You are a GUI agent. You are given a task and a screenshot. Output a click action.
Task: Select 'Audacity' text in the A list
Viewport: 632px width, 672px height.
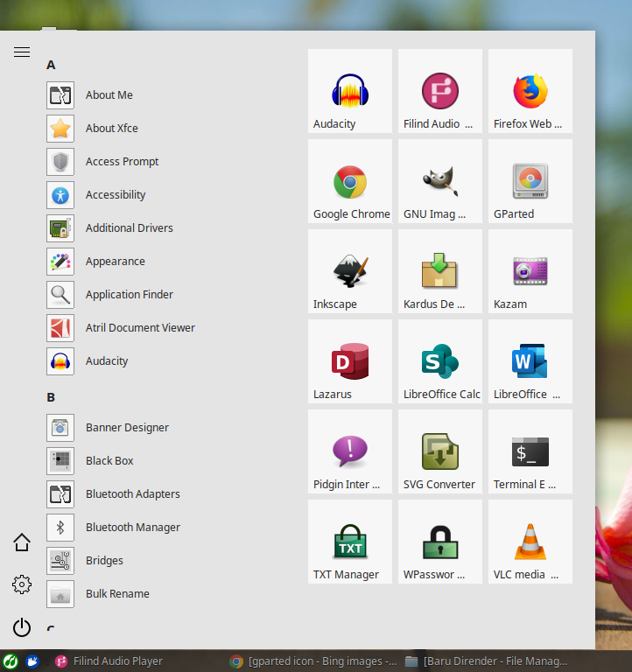coord(107,361)
